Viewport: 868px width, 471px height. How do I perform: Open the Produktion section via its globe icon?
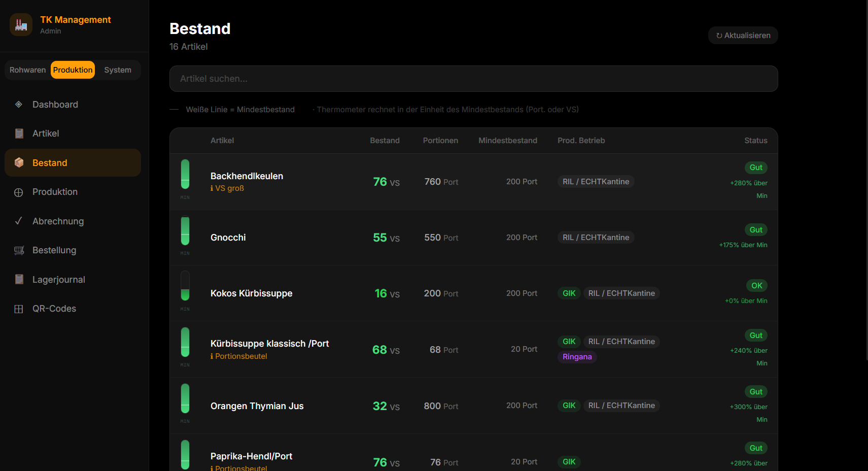(18, 192)
